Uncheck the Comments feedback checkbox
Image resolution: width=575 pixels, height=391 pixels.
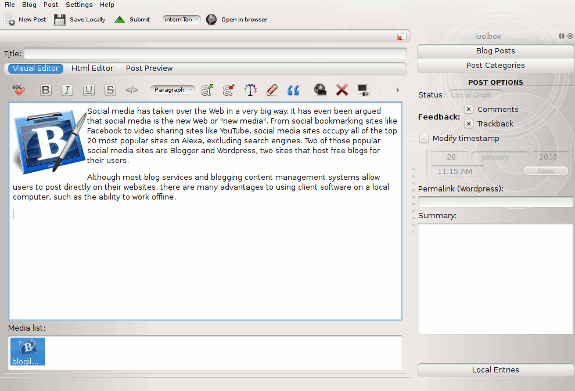[x=469, y=109]
